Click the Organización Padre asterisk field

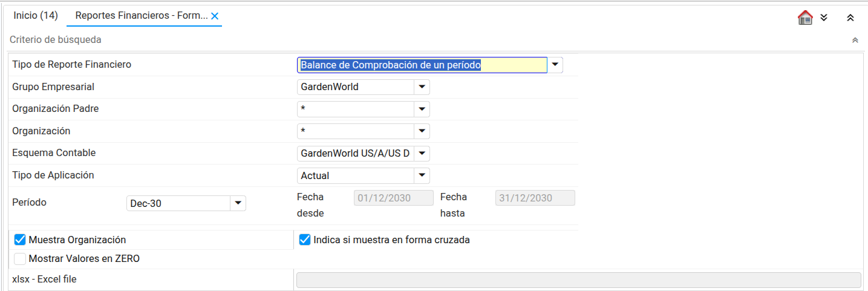click(356, 109)
